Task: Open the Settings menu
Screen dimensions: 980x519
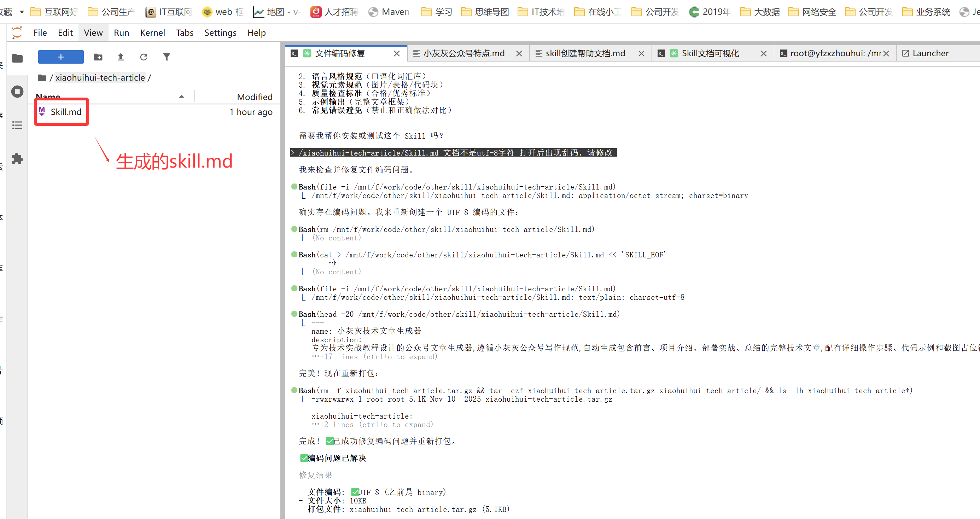Action: 220,33
